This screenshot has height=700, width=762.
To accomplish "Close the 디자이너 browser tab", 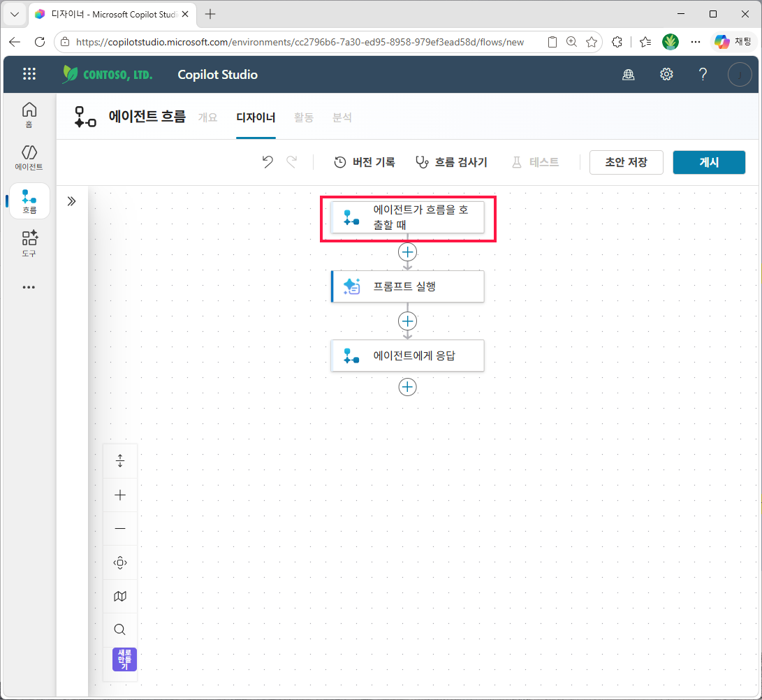I will 185,14.
